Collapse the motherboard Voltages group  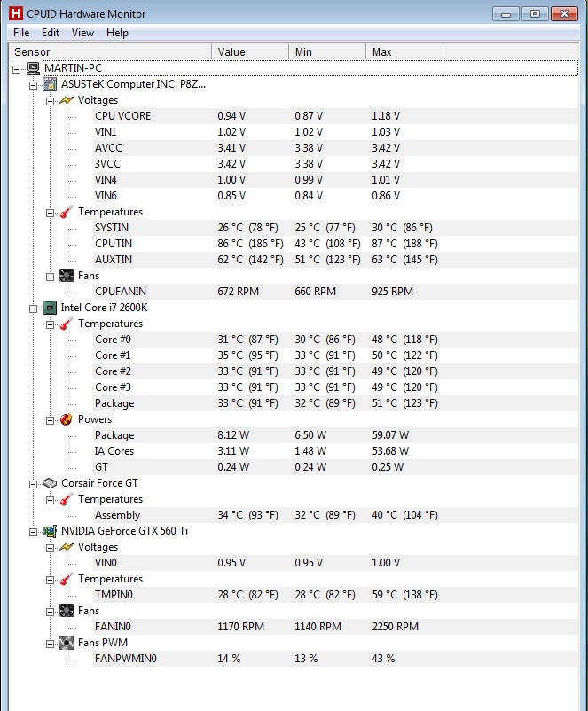pos(50,101)
